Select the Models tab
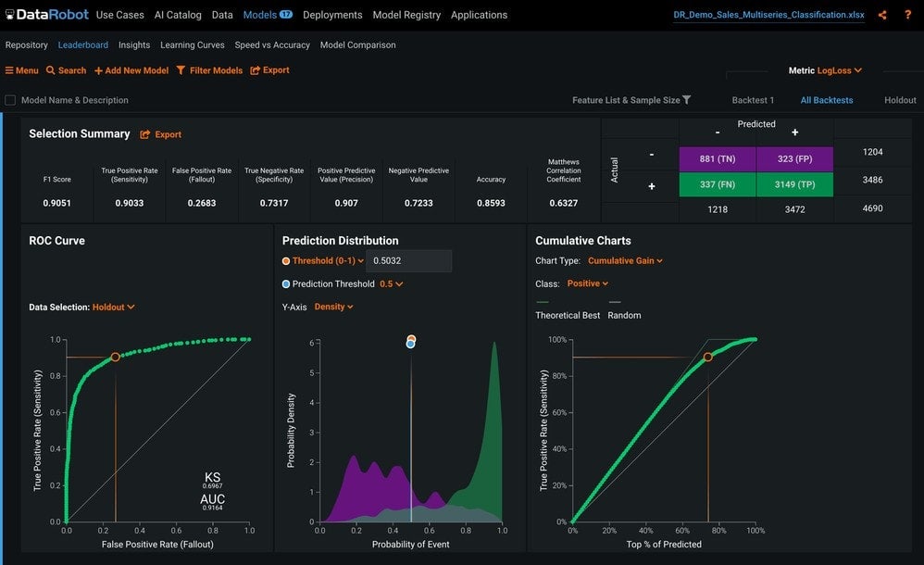 pyautogui.click(x=260, y=15)
